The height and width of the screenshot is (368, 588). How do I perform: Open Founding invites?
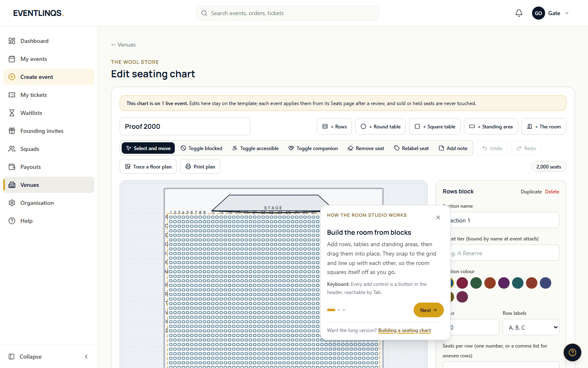click(49, 131)
